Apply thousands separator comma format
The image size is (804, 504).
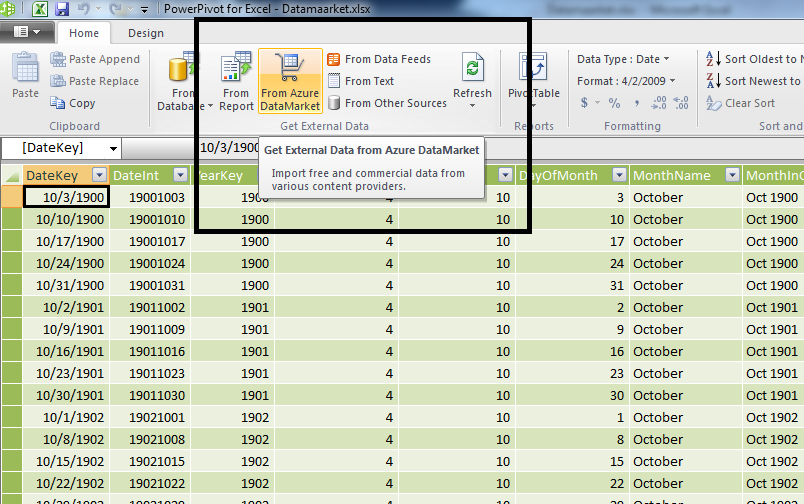coord(637,103)
